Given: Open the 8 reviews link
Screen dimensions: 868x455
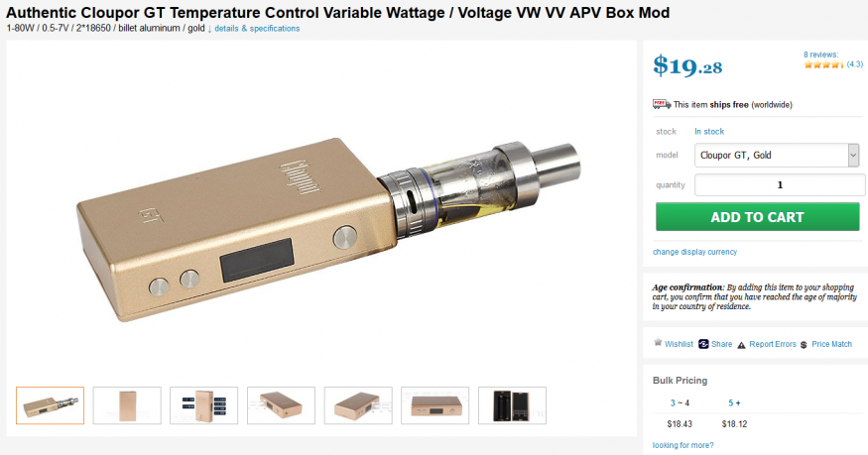Looking at the screenshot, I should tap(821, 55).
